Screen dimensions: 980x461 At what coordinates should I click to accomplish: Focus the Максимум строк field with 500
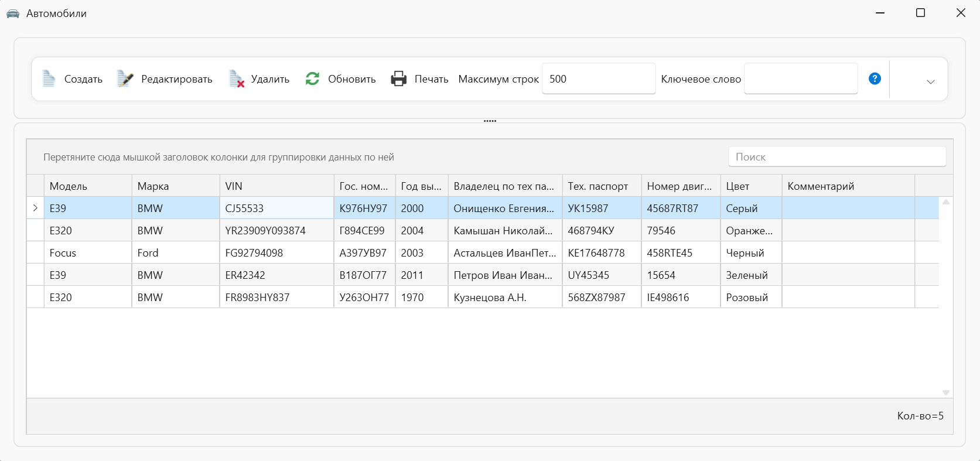point(599,78)
